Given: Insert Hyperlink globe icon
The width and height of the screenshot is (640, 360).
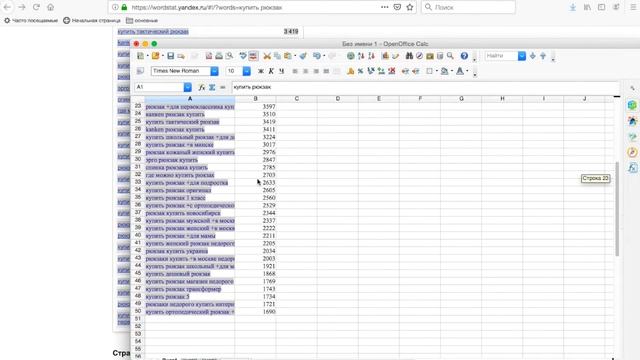Looking at the screenshot, I should click(351, 56).
